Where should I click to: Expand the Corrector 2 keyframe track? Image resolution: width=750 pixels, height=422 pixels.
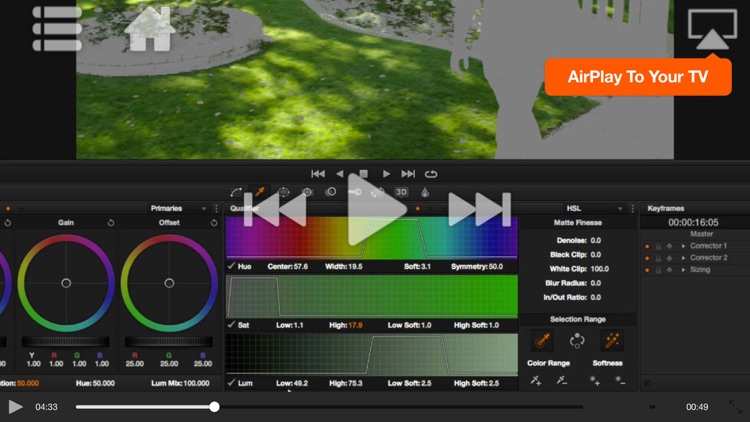[x=683, y=258]
